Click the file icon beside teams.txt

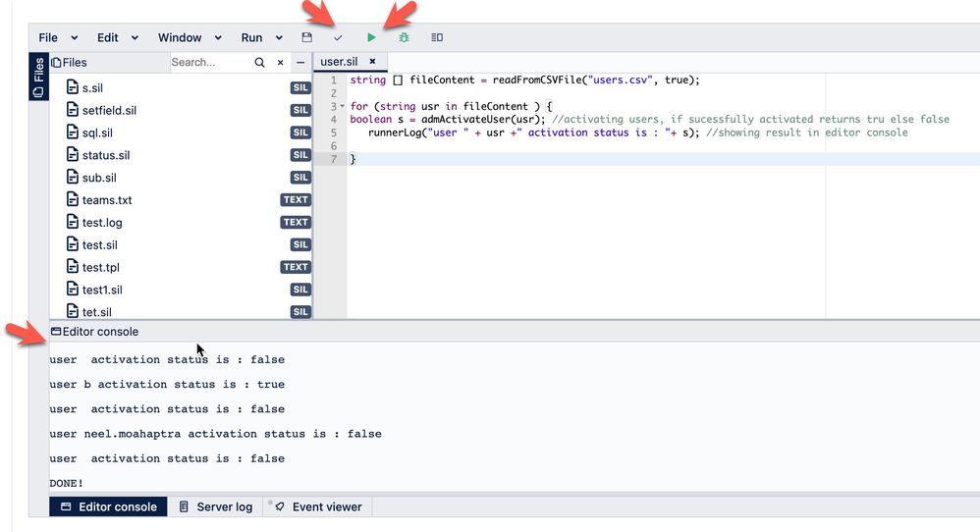tap(72, 199)
